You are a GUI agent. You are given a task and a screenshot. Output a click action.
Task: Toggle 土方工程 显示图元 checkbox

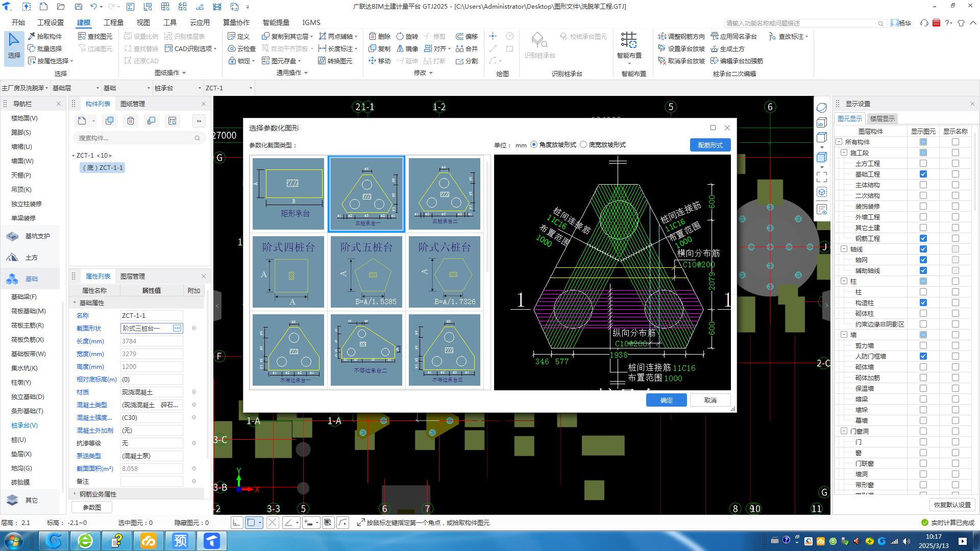click(x=923, y=163)
